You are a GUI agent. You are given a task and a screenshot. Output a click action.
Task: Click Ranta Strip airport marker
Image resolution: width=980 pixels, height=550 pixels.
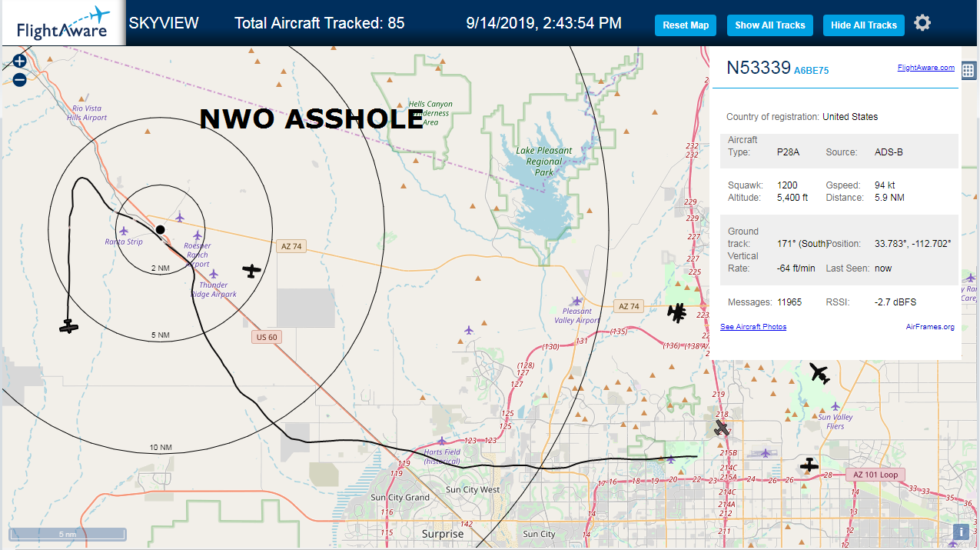(x=124, y=231)
